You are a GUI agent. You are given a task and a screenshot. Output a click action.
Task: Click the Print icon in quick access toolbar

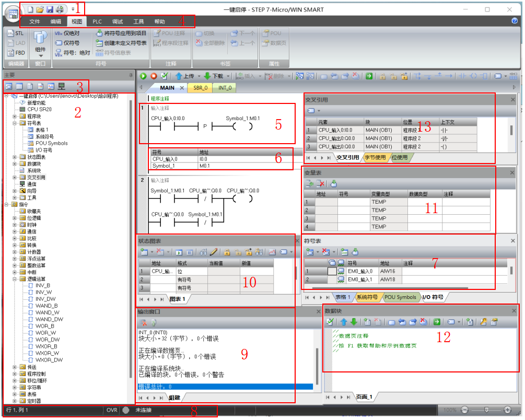pyautogui.click(x=60, y=9)
